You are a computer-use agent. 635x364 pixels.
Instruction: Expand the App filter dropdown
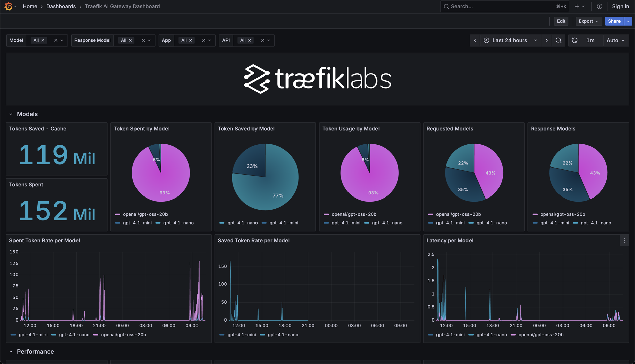click(x=209, y=40)
